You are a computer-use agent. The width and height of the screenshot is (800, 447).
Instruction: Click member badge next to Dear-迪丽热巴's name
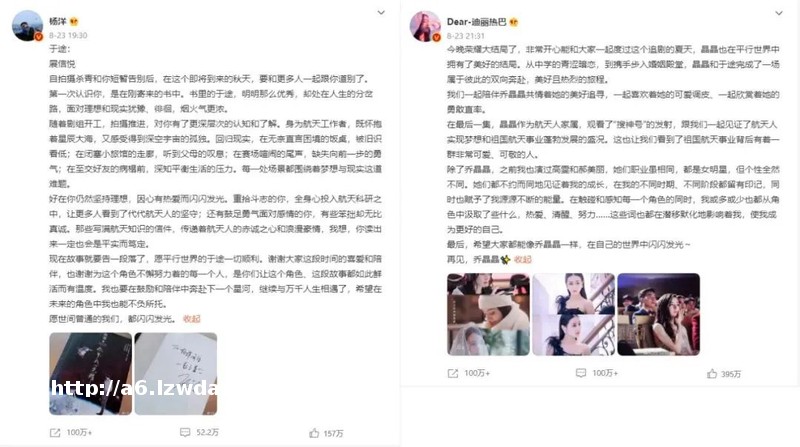[x=513, y=22]
